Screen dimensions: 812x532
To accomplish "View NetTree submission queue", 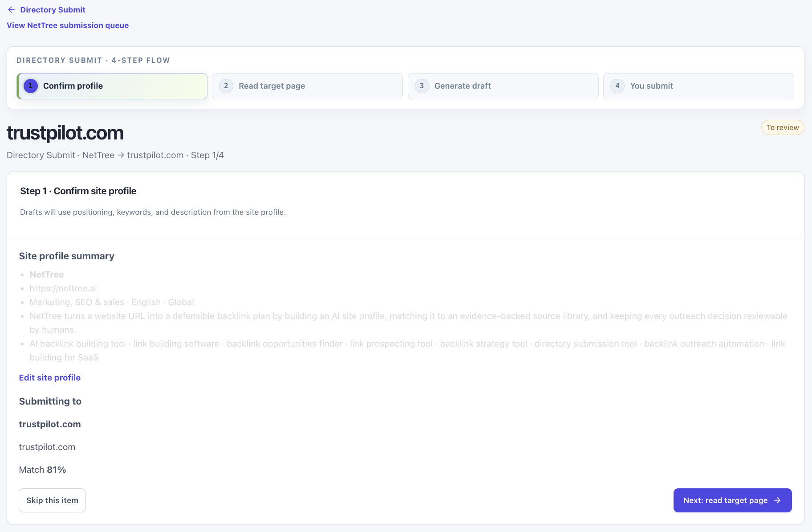I will (68, 25).
